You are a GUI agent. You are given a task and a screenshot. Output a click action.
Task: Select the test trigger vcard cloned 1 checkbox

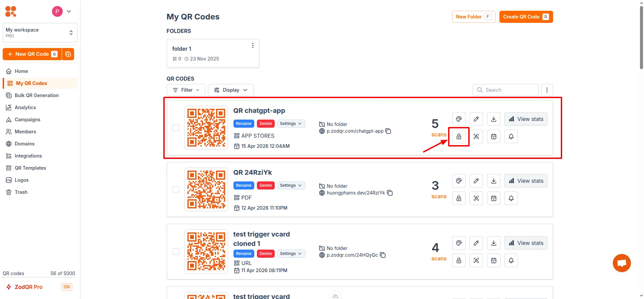(x=176, y=252)
